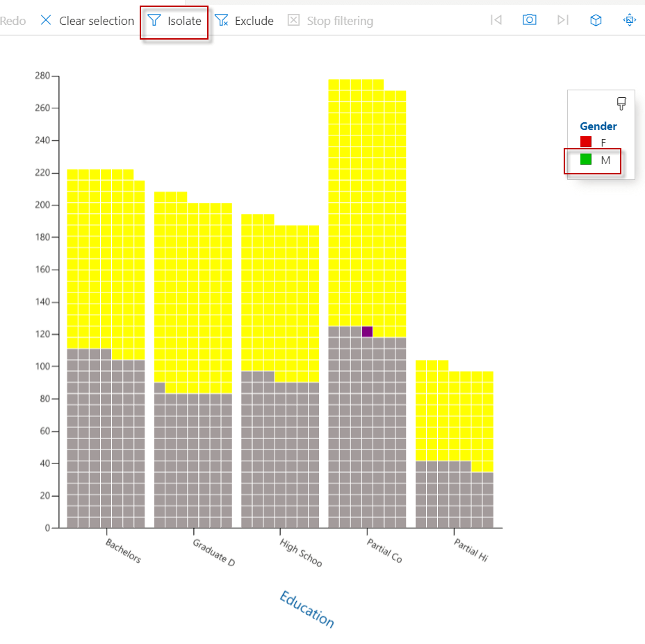Viewport: 645px width, 644px height.
Task: Click the M legend label
Action: [x=605, y=160]
